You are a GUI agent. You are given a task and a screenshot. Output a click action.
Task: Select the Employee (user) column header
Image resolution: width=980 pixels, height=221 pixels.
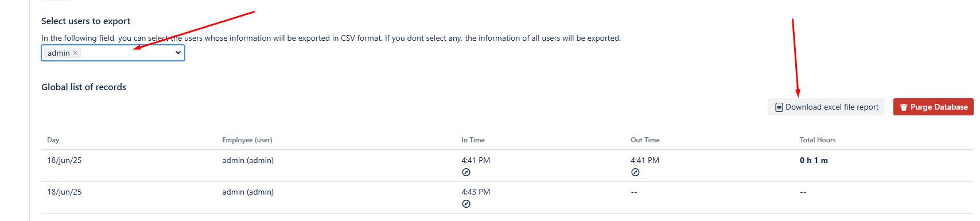point(247,140)
